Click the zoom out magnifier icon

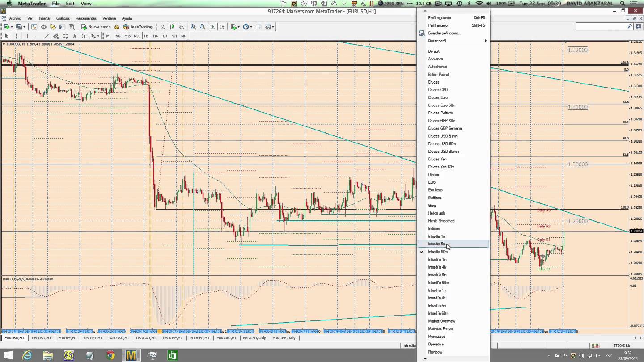(x=203, y=27)
